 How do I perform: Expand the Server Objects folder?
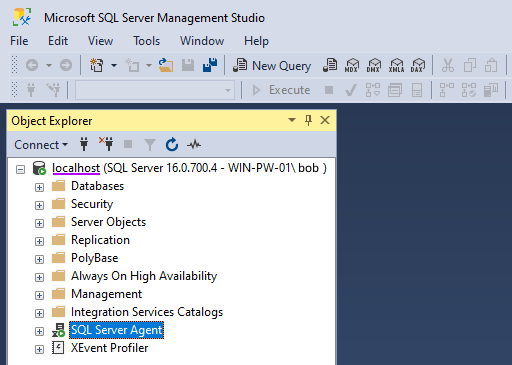39,223
